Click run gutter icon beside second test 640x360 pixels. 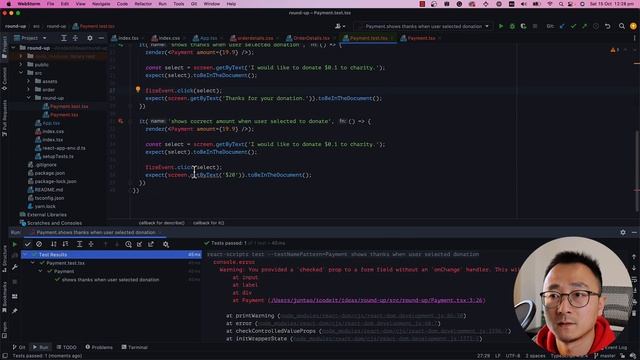click(120, 121)
